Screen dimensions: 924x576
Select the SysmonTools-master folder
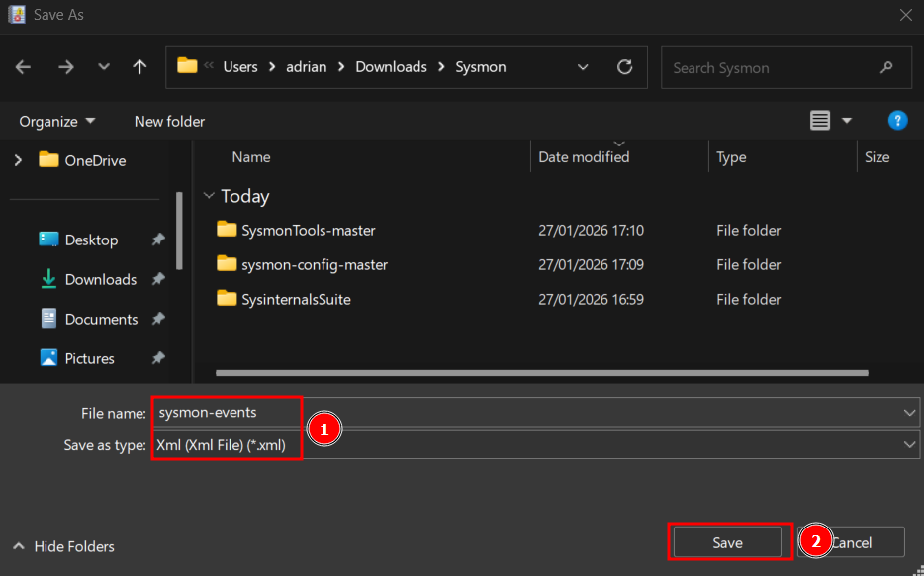(308, 230)
